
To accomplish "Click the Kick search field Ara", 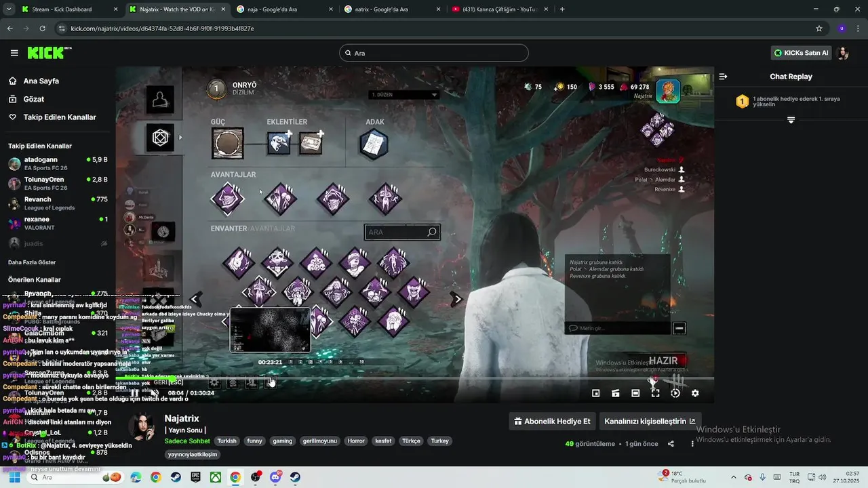I will pyautogui.click(x=434, y=53).
